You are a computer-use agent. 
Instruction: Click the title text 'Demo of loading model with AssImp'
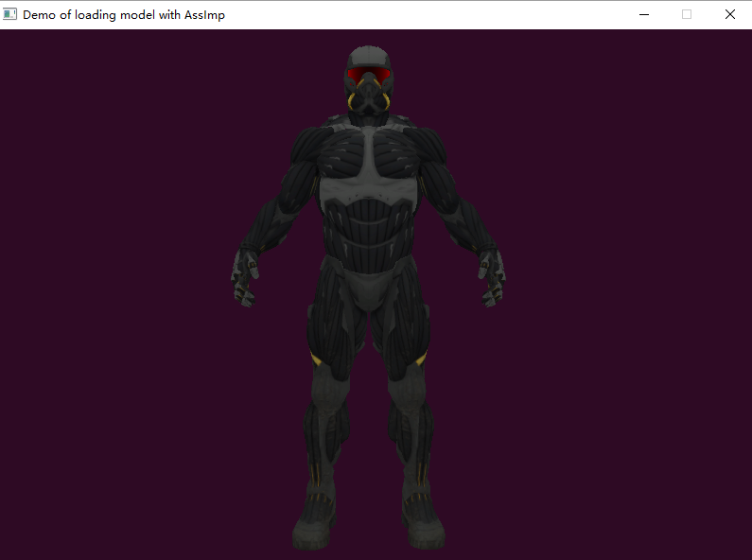coord(124,15)
